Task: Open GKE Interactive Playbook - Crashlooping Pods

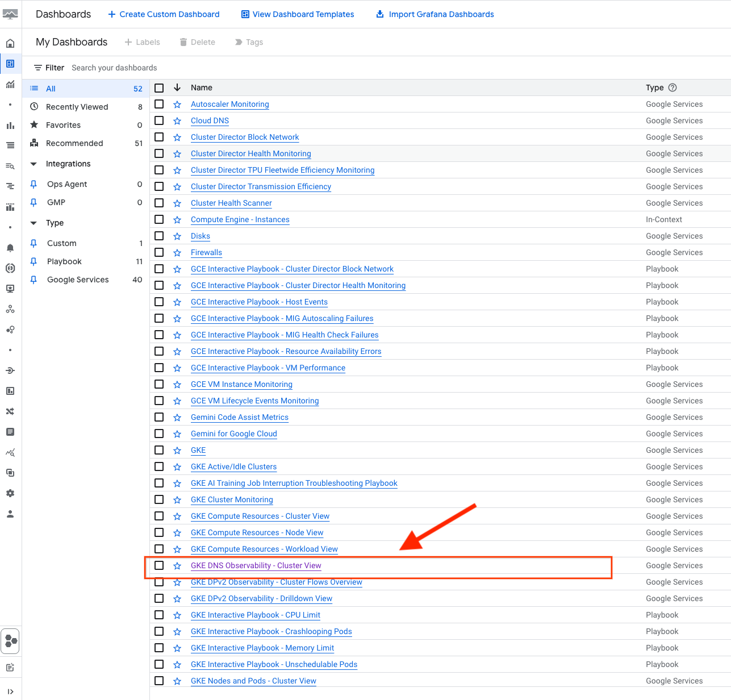Action: [271, 631]
